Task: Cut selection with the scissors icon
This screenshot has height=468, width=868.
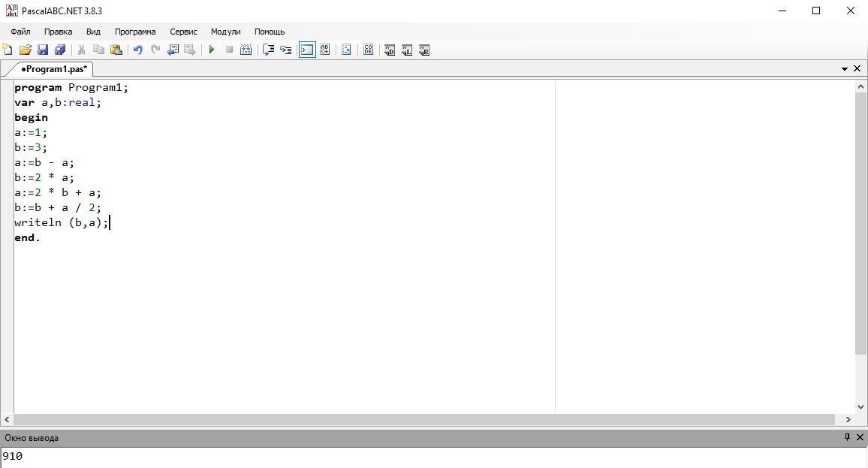Action: pyautogui.click(x=81, y=50)
